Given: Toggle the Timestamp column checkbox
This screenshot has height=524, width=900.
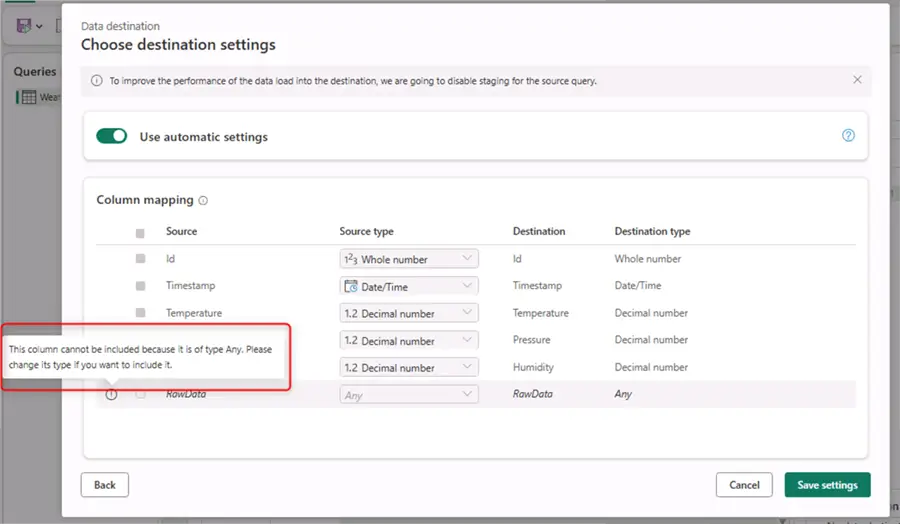Looking at the screenshot, I should point(140,286).
